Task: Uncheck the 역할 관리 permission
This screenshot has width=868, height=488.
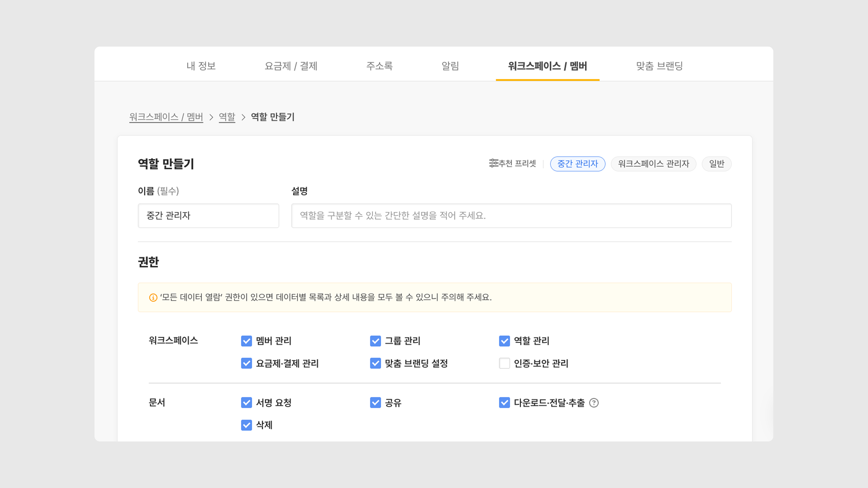Action: tap(504, 341)
